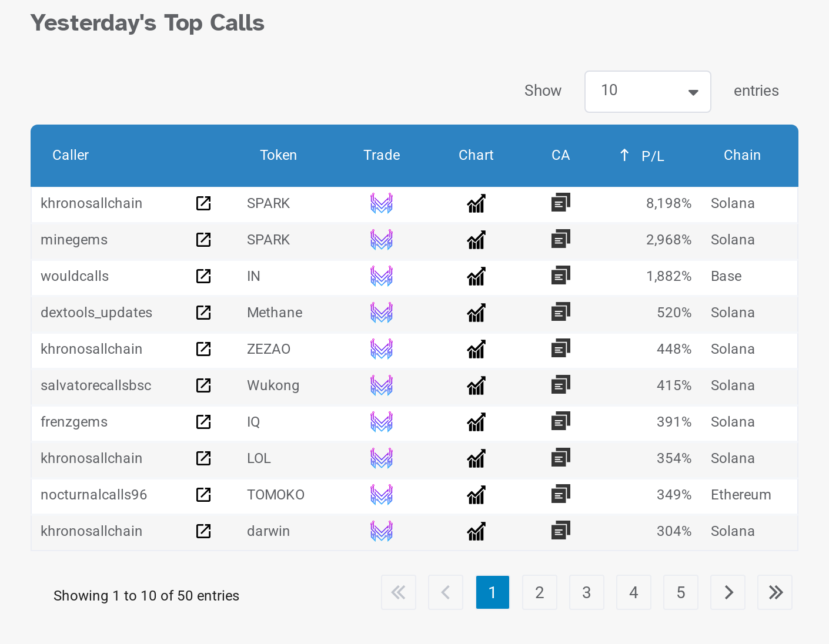Skip to the last page button
This screenshot has height=644, width=829.
click(775, 592)
